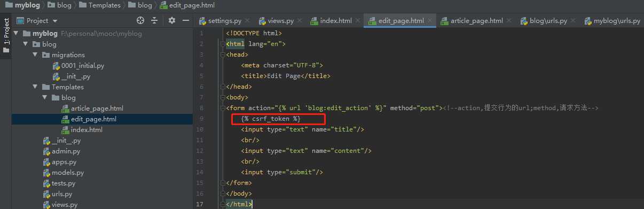Close the blog\urls.py tab

point(572,21)
